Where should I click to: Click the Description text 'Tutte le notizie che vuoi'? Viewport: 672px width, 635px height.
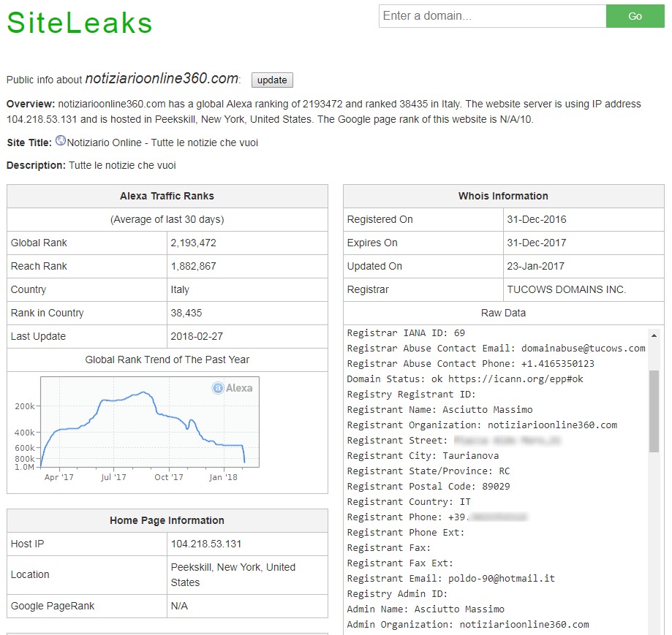[123, 166]
